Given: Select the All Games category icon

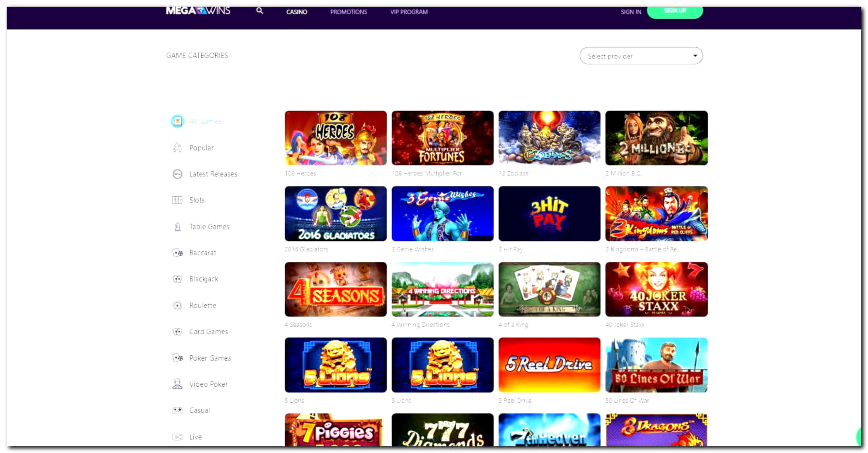Looking at the screenshot, I should click(177, 121).
